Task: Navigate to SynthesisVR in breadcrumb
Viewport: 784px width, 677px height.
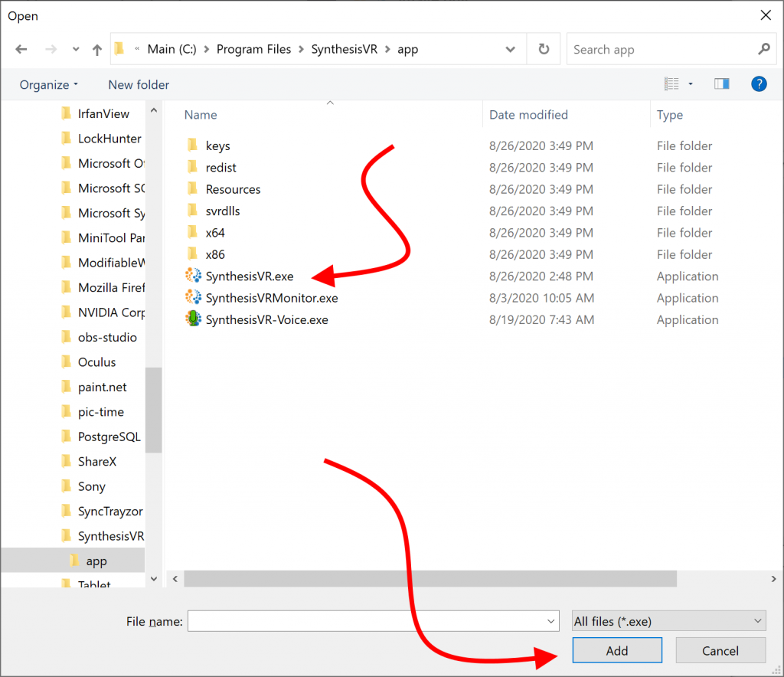Action: (344, 49)
